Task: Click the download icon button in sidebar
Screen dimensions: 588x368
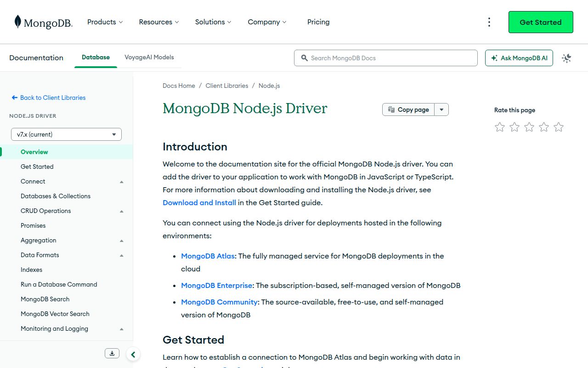Action: pos(112,353)
